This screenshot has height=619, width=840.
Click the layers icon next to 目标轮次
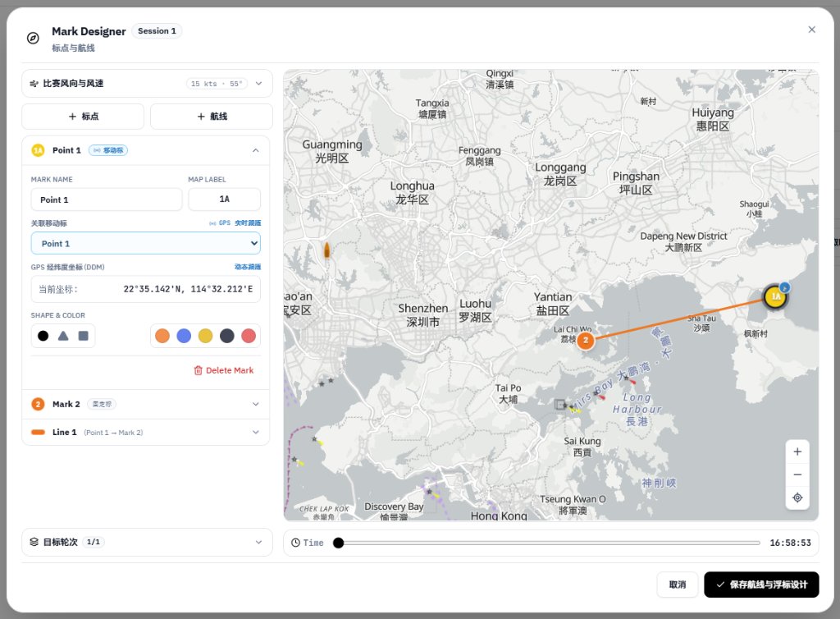coord(34,542)
